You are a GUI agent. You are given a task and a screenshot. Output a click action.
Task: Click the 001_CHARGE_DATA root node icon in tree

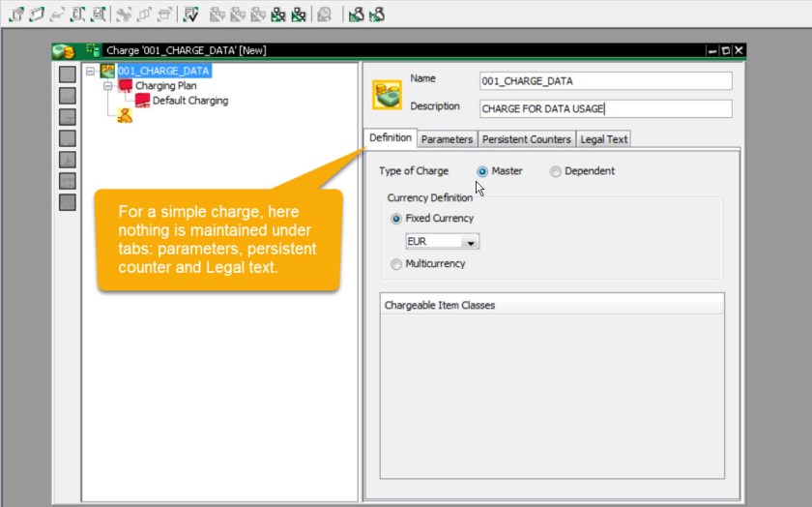click(x=108, y=71)
